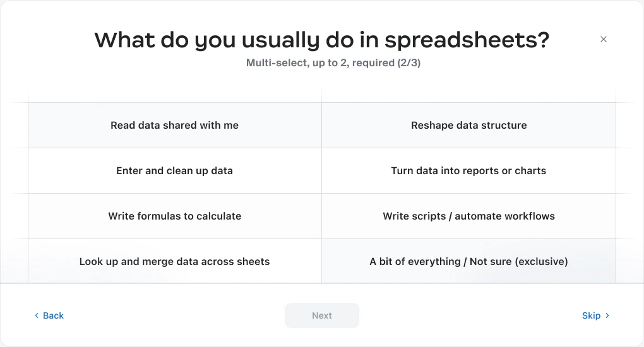Click the empty cell above 'Read data shared'
Image resolution: width=644 pixels, height=347 pixels.
(174, 94)
